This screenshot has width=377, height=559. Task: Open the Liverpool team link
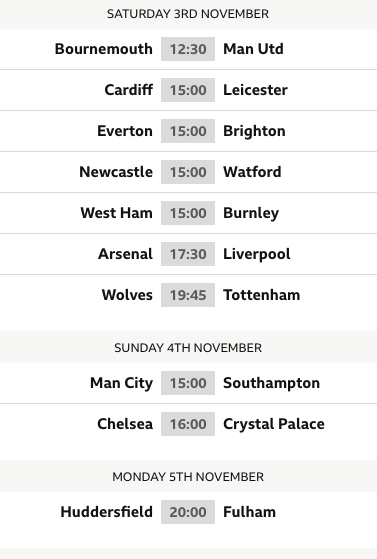click(256, 254)
